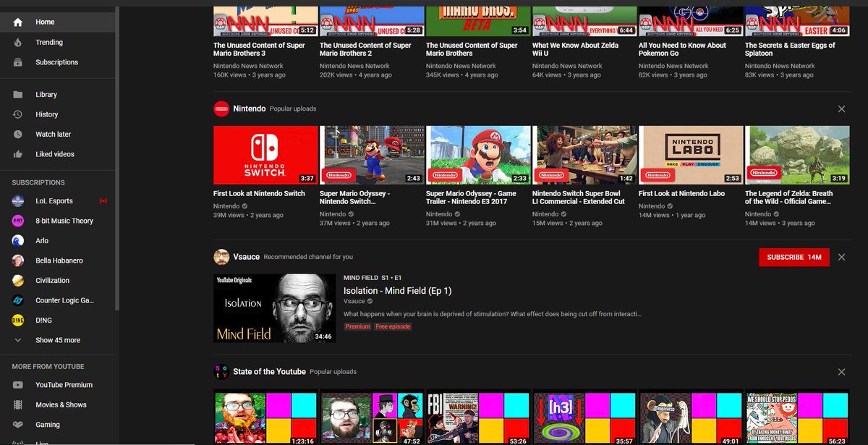Click the LoL Esports live indicator
868x445 pixels.
click(103, 201)
